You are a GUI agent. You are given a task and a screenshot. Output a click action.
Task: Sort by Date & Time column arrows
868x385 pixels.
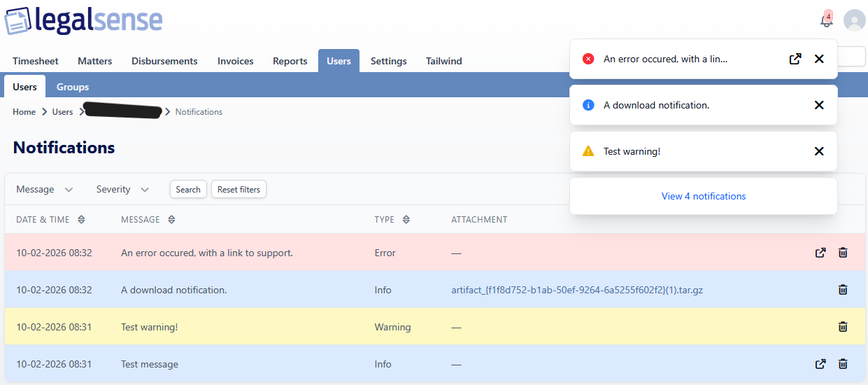pyautogui.click(x=81, y=220)
